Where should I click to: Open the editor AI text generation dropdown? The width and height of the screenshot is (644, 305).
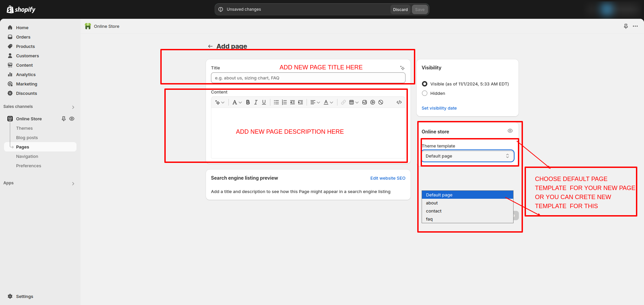(x=220, y=102)
